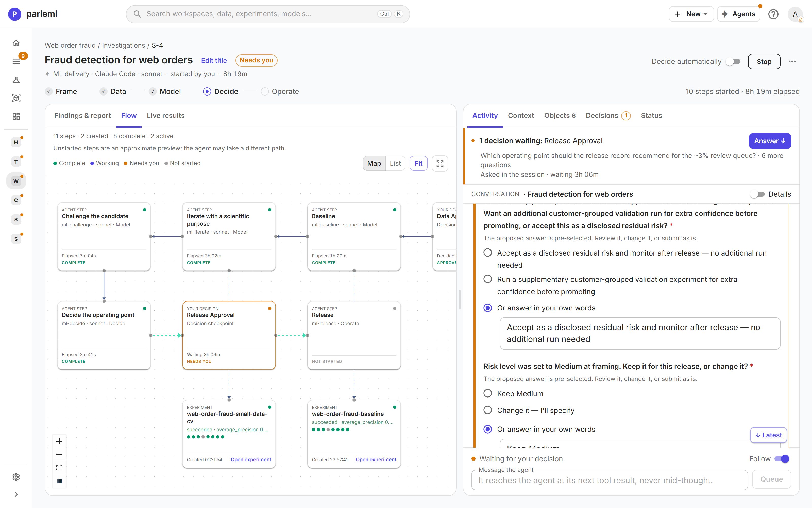Jump to Latest message

[768, 435]
